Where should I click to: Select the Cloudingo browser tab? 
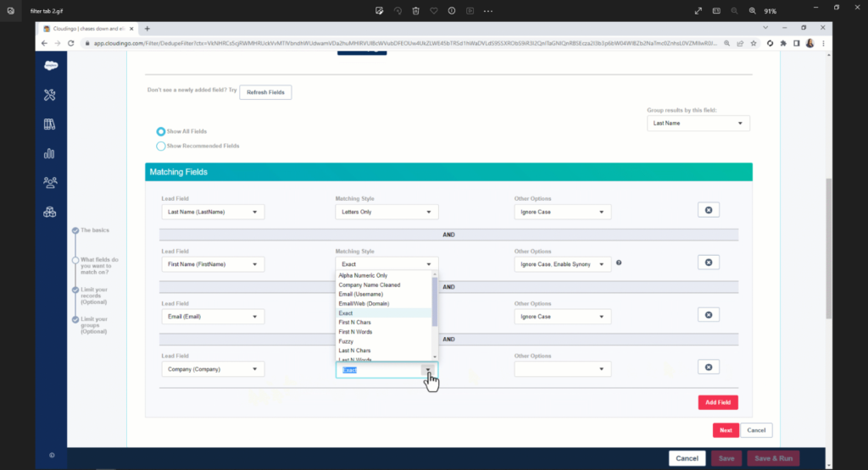pos(88,29)
